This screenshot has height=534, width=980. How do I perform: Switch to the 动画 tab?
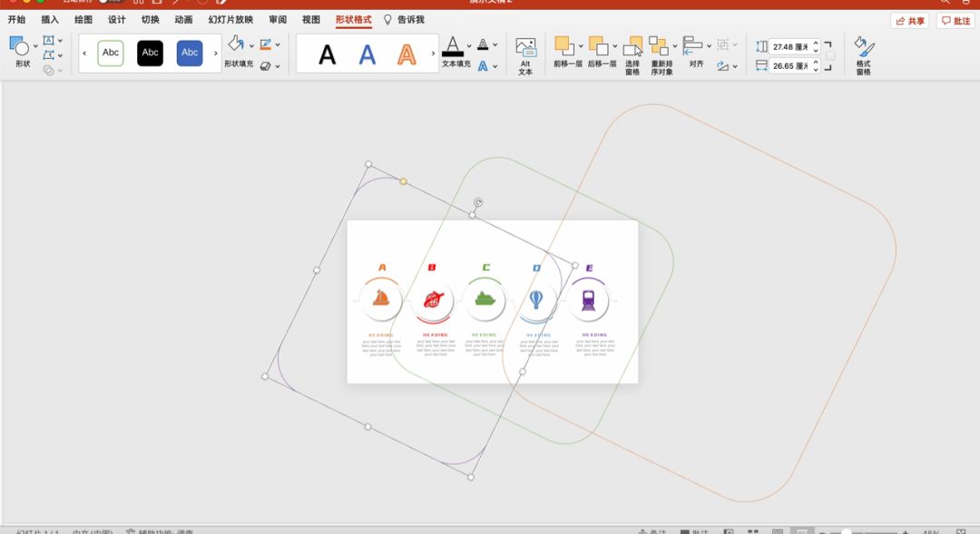183,20
